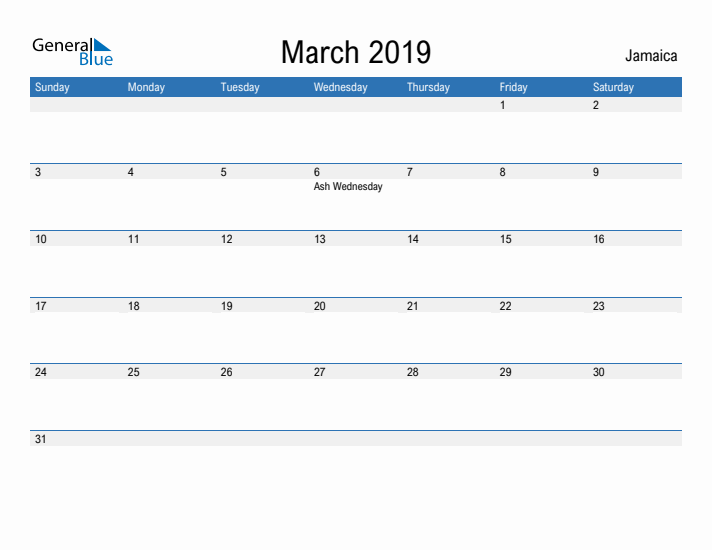
Task: Click the Jamaica country label
Action: coord(651,55)
